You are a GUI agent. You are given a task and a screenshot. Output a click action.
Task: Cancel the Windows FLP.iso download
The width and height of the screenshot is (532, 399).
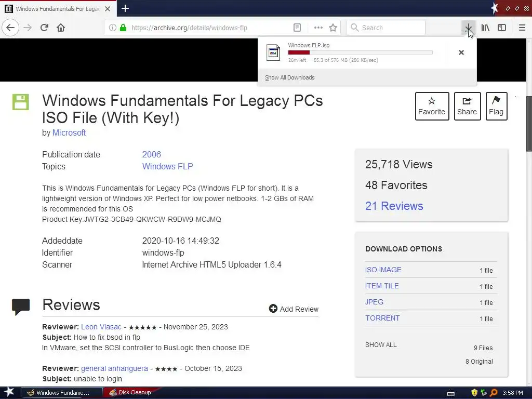(461, 52)
